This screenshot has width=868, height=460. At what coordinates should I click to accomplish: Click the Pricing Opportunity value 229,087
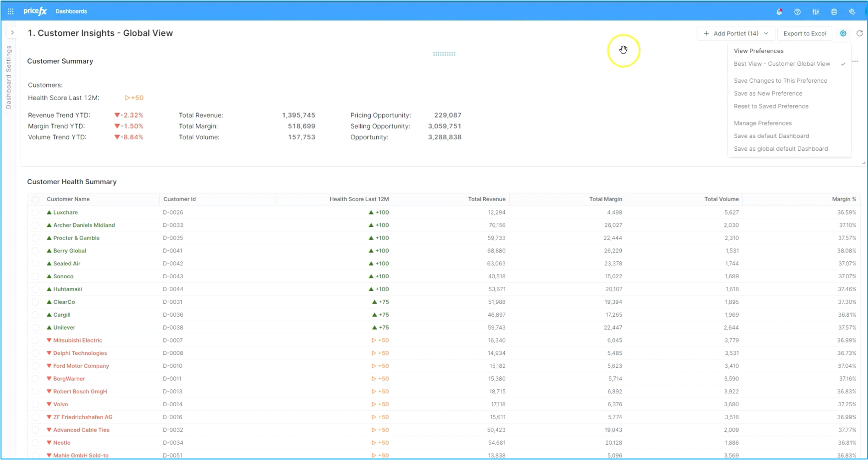point(447,115)
